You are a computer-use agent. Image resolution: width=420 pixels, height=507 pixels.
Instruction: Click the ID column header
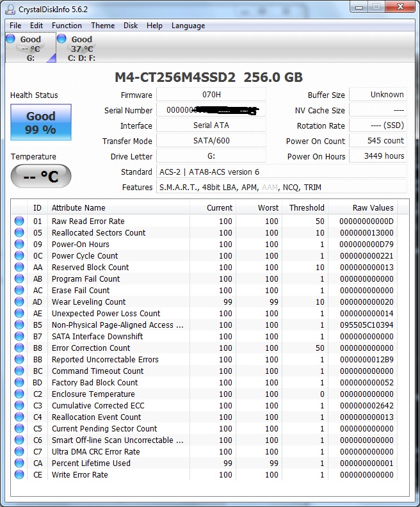pos(38,207)
